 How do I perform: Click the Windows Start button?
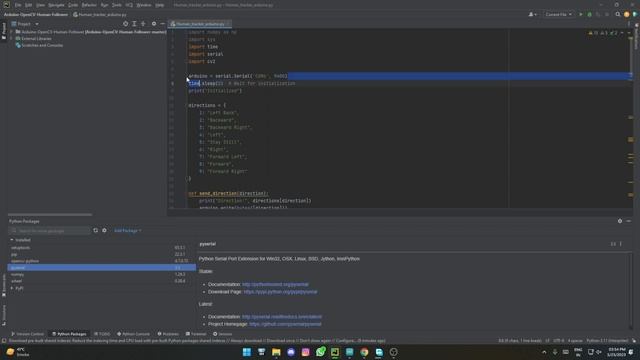point(247,352)
